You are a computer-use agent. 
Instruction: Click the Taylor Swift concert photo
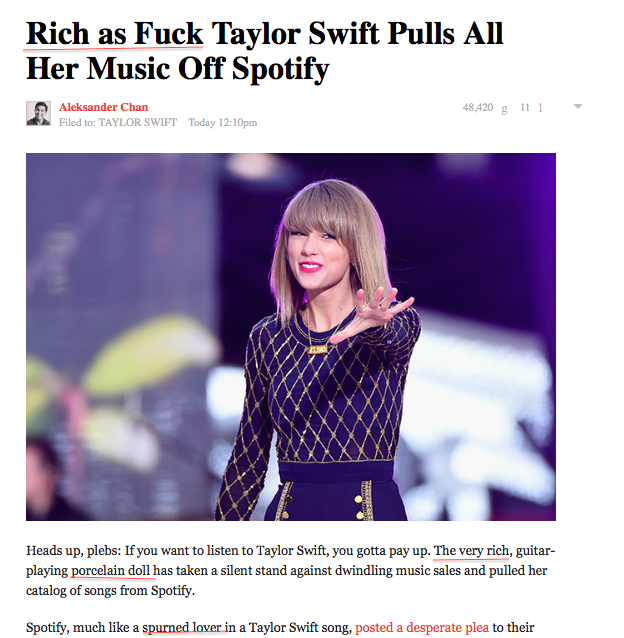[x=291, y=336]
